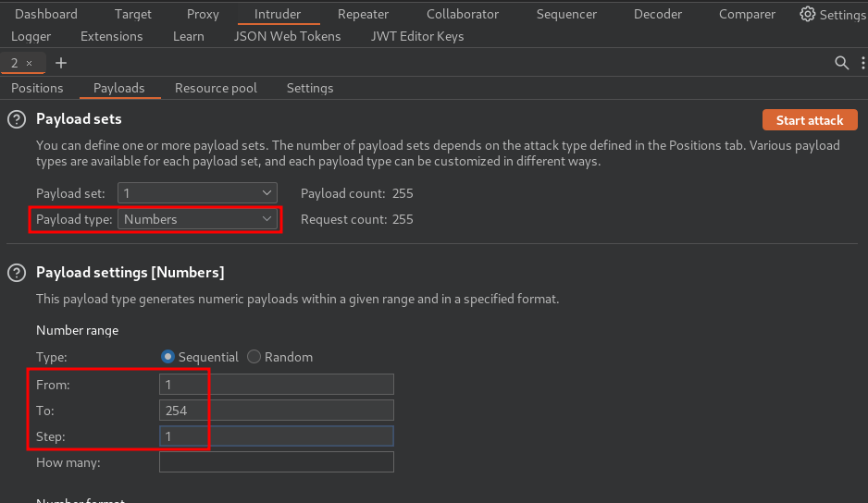Viewport: 868px width, 503px height.
Task: Open the Sequencer tab
Action: pyautogui.click(x=566, y=14)
